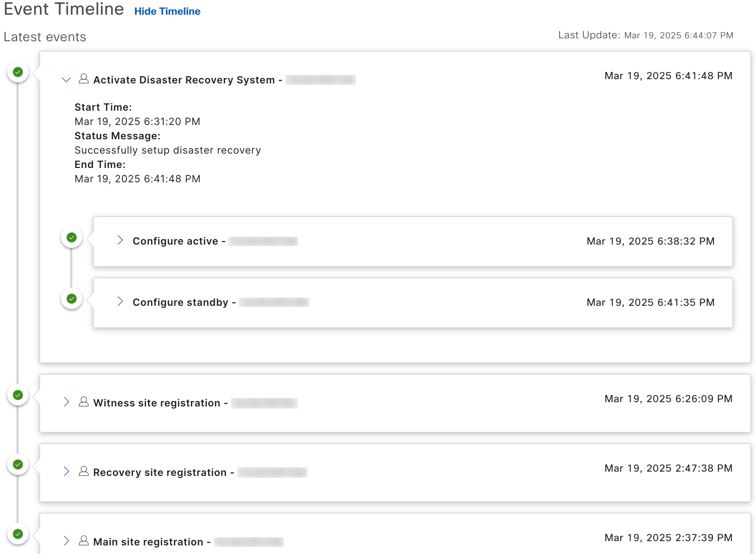Click user icon beside Activate Disaster Recovery System
The image size is (756, 554).
[83, 79]
